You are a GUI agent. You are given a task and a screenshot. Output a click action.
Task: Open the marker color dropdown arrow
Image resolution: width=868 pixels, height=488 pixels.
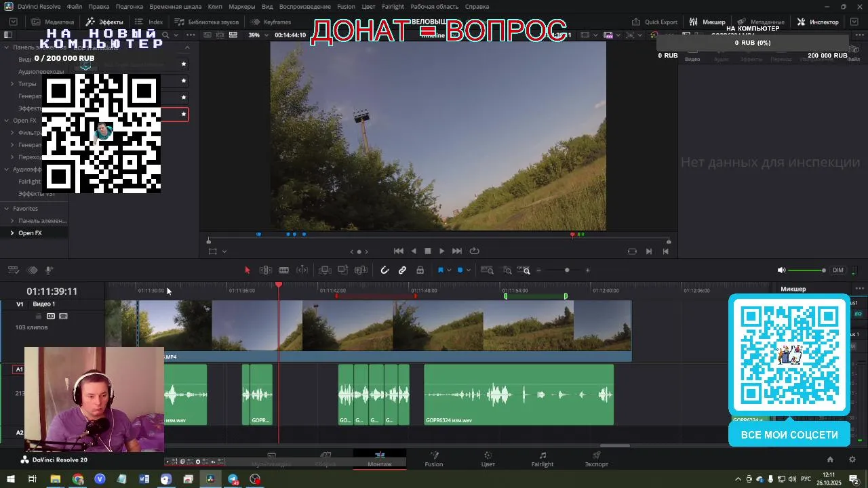coord(469,270)
